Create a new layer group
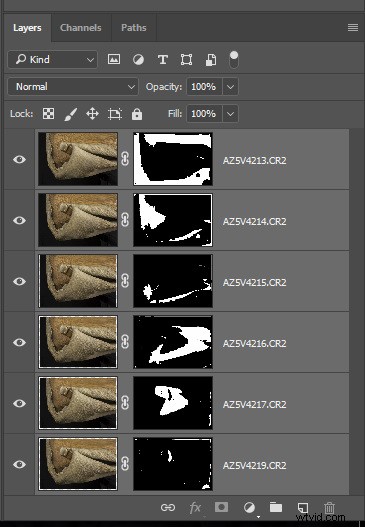The width and height of the screenshot is (365, 527). pyautogui.click(x=276, y=507)
